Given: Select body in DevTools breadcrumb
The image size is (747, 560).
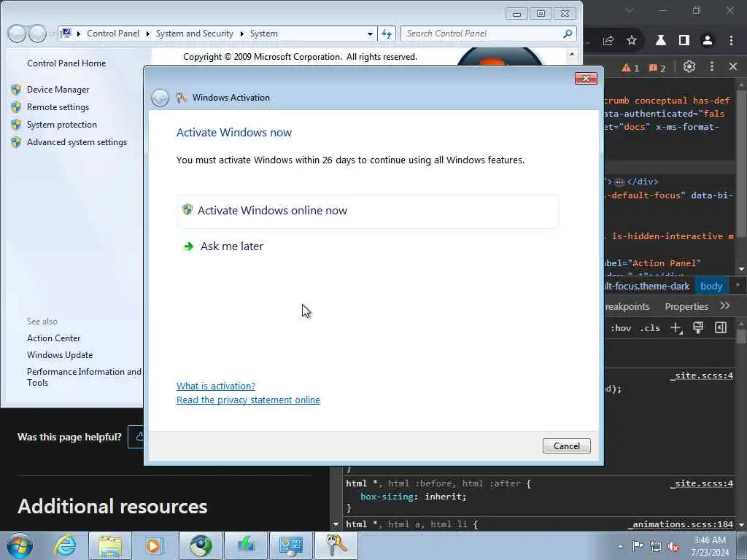Looking at the screenshot, I should pyautogui.click(x=711, y=286).
